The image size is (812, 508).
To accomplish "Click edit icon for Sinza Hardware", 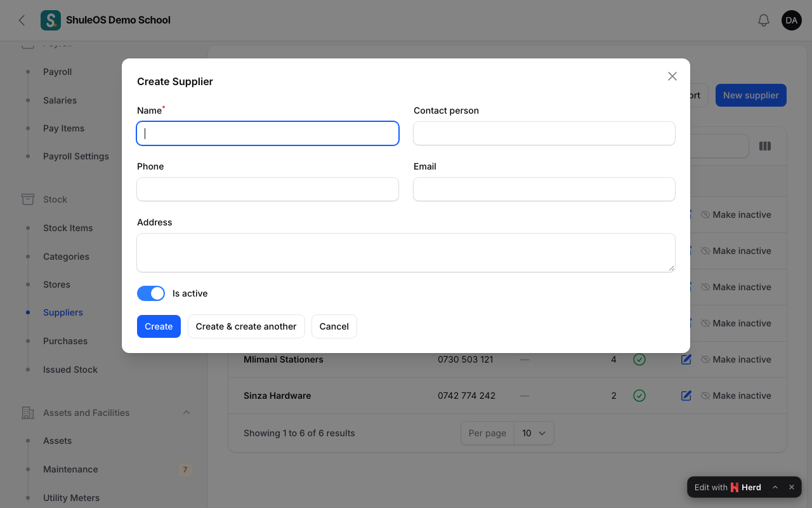I will [x=686, y=396].
